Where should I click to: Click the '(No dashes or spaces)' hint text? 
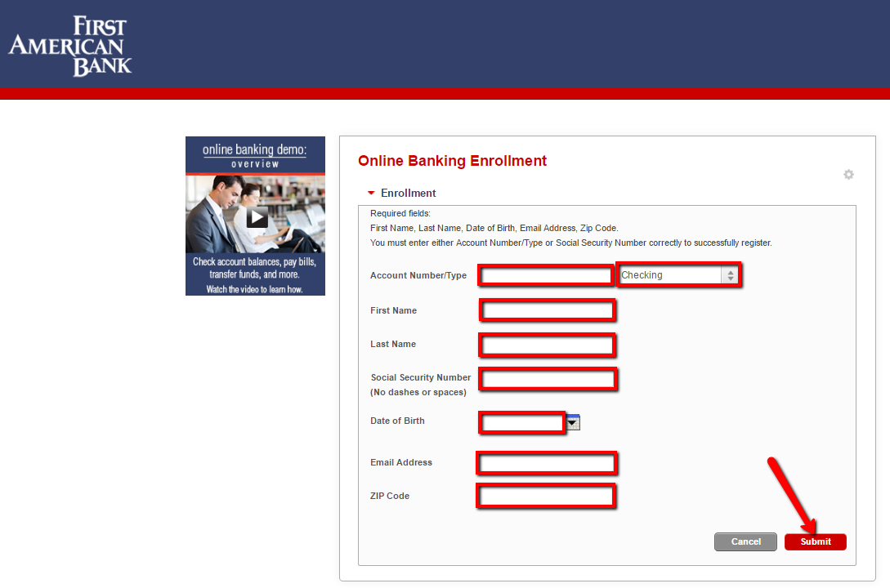pos(418,392)
